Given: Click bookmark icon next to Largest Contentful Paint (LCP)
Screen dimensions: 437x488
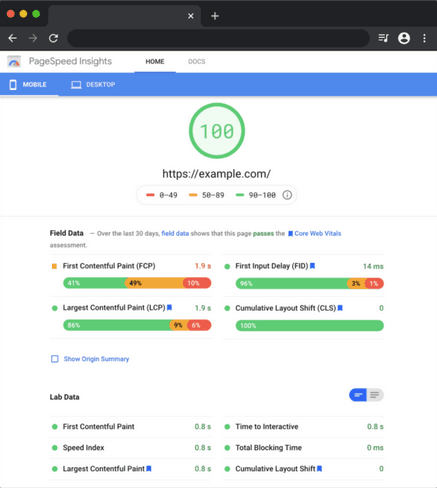Looking at the screenshot, I should tap(169, 308).
